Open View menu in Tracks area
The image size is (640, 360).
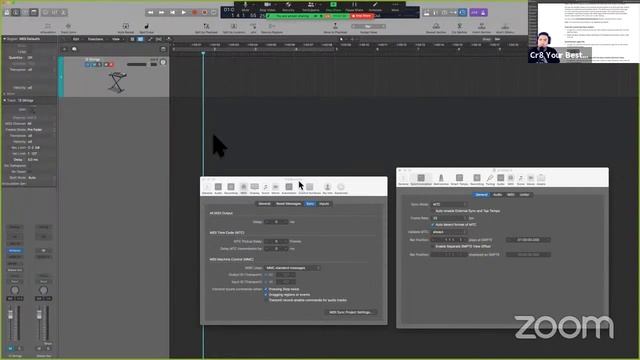coord(116,39)
